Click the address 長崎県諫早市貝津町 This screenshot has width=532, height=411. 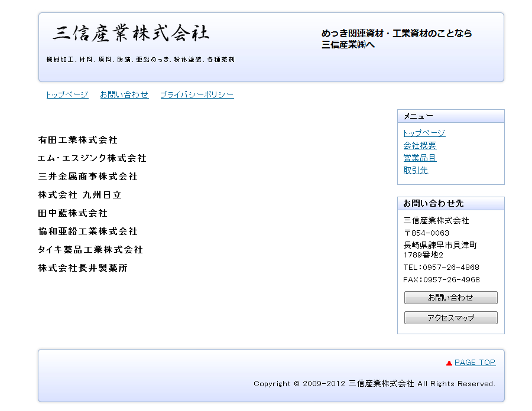tap(440, 245)
